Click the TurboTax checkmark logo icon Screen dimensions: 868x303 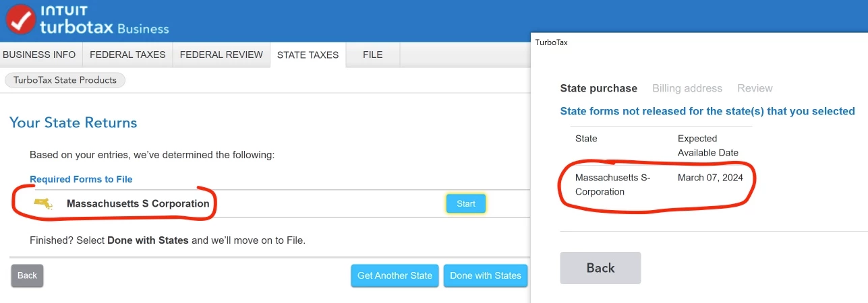coord(20,20)
